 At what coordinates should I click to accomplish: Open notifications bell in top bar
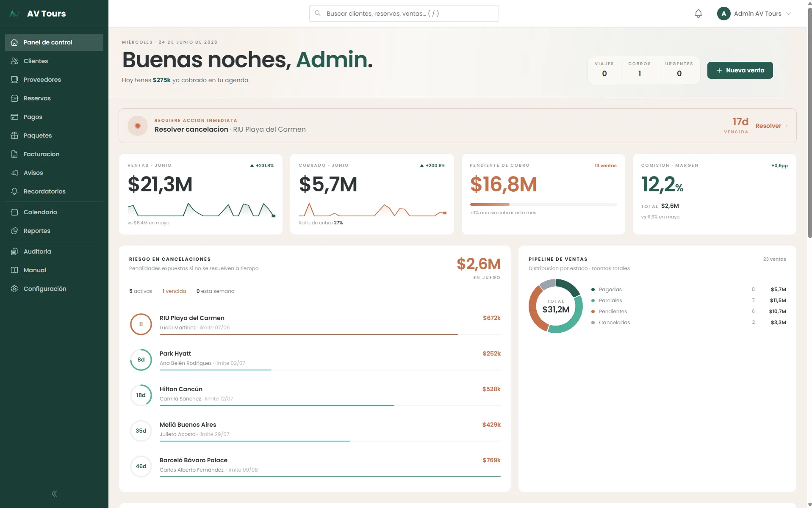[x=698, y=14]
